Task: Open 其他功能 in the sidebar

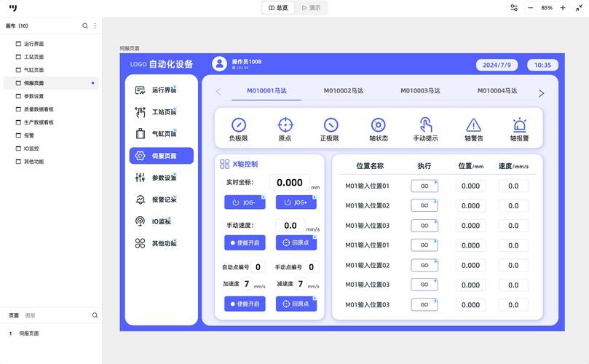Action: (x=161, y=243)
